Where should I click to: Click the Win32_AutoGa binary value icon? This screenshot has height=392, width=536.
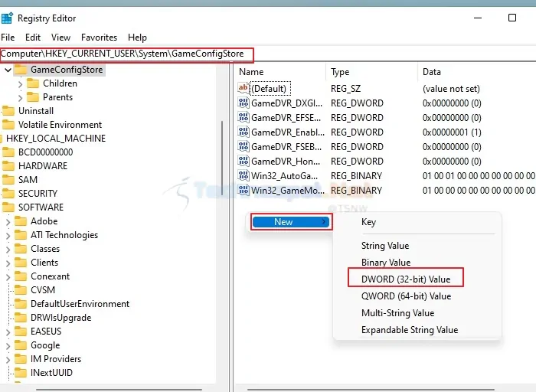[243, 175]
